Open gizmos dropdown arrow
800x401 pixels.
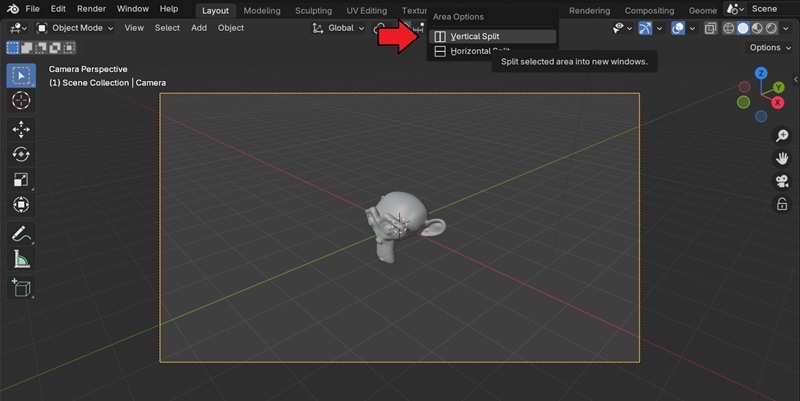point(659,28)
